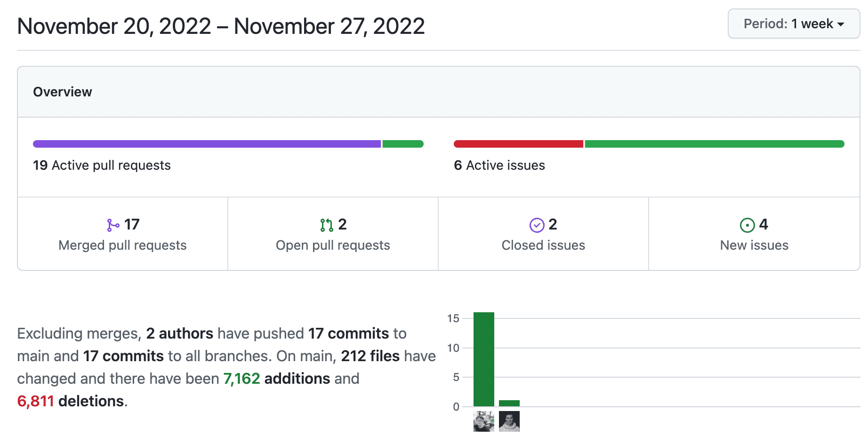Image resolution: width=868 pixels, height=443 pixels.
Task: Open the Merged pull requests section
Action: point(122,245)
